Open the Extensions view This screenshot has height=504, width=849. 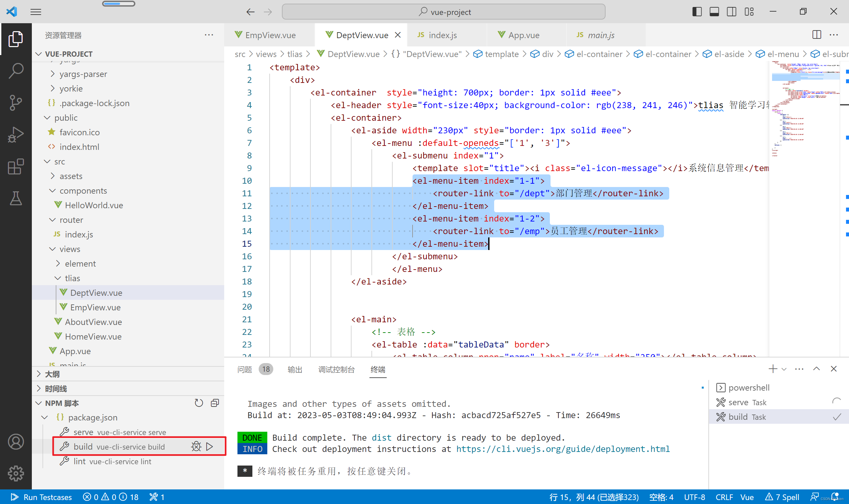point(16,166)
